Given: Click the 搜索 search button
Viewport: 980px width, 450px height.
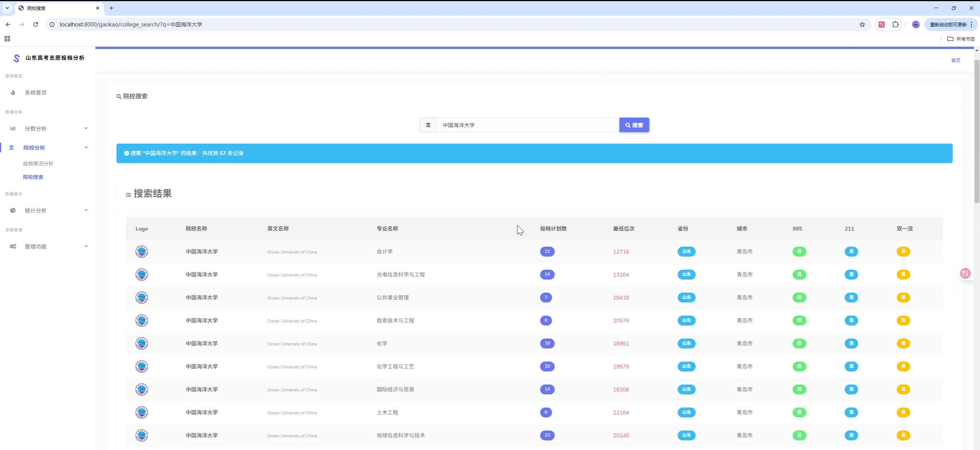Looking at the screenshot, I should [634, 125].
